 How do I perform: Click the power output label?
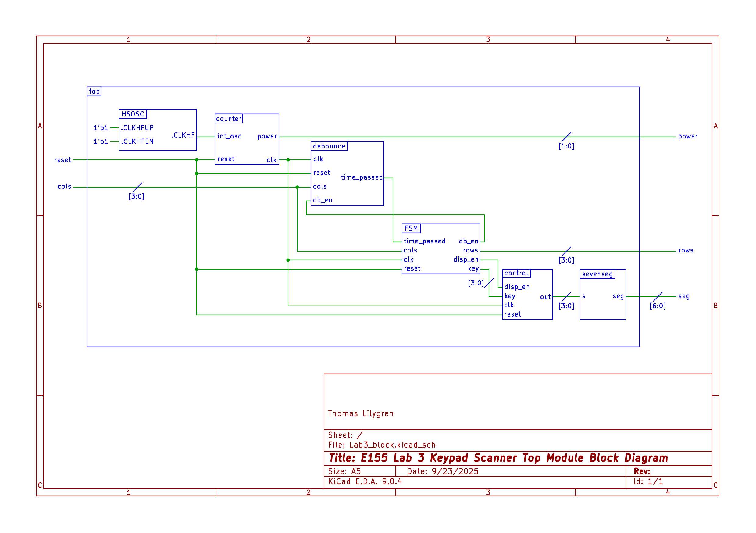tap(687, 136)
